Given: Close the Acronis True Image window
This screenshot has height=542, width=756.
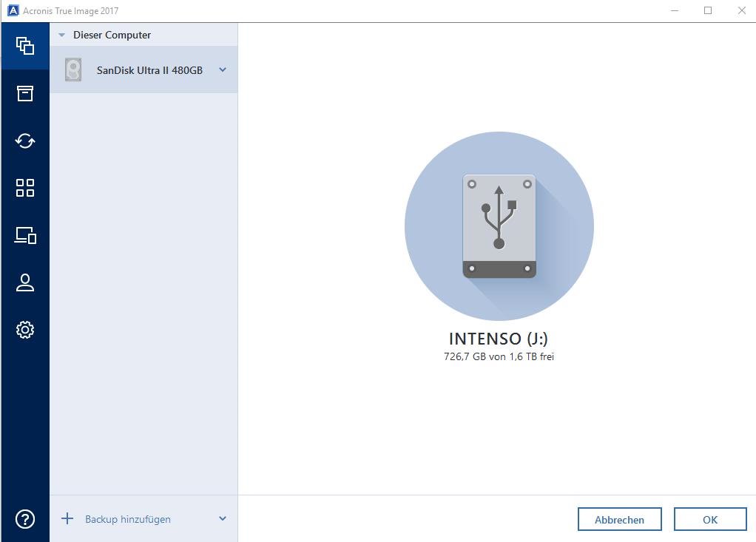Looking at the screenshot, I should 741,10.
